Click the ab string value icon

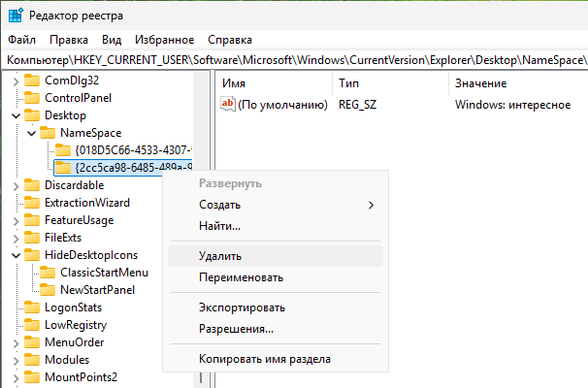tap(226, 105)
